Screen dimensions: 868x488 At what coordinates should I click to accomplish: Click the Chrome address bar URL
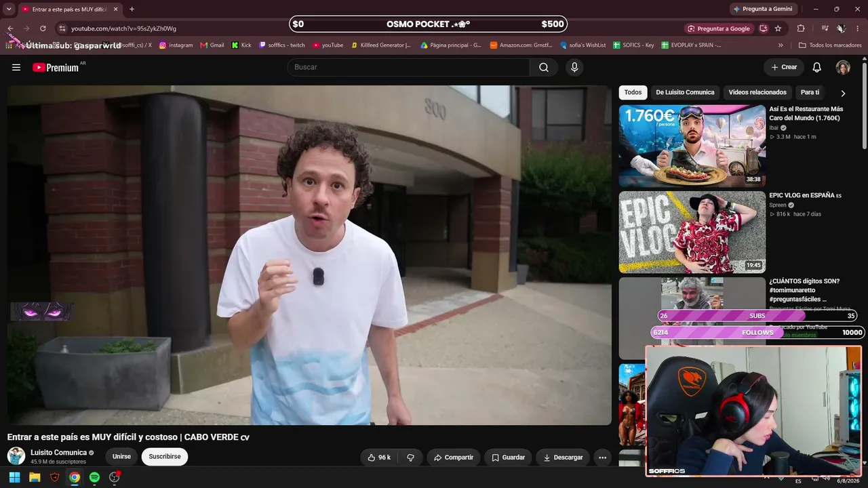(x=123, y=28)
